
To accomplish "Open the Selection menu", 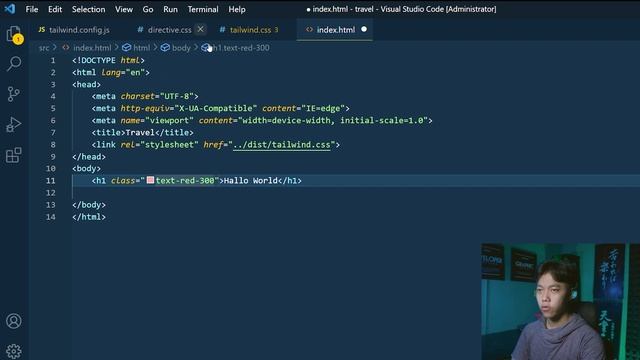I will coord(89,9).
